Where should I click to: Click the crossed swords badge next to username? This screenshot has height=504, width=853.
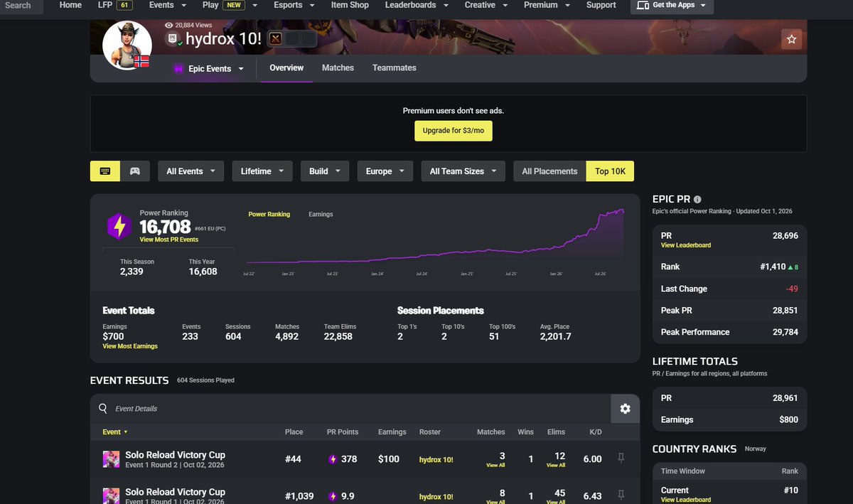point(275,39)
